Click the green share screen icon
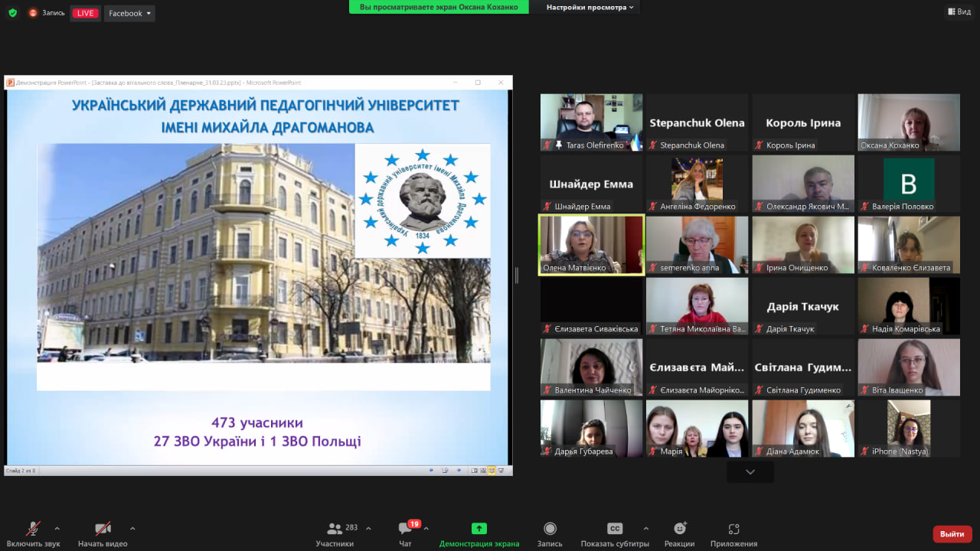The height and width of the screenshot is (551, 980). pos(479,528)
